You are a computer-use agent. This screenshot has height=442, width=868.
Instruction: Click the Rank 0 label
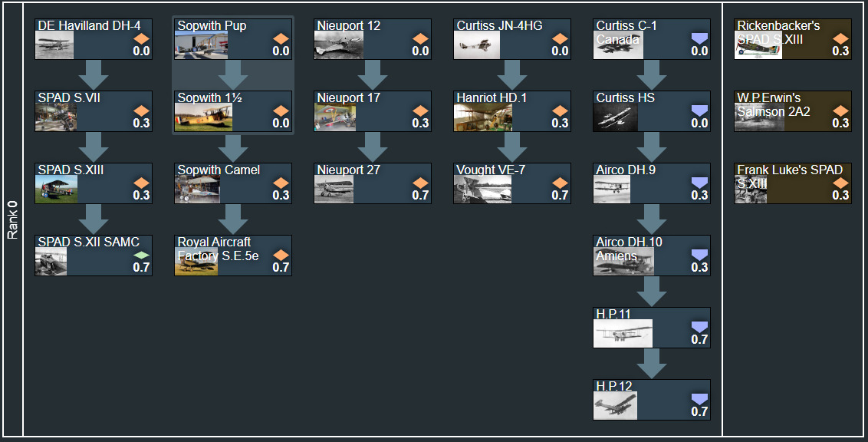point(12,221)
